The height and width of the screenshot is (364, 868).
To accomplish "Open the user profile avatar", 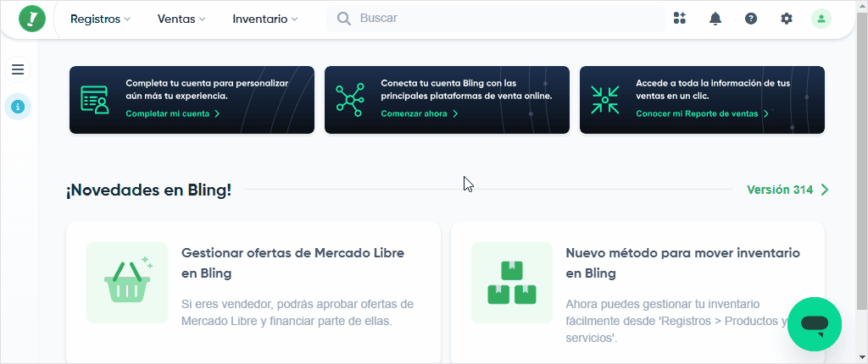I will [x=821, y=19].
